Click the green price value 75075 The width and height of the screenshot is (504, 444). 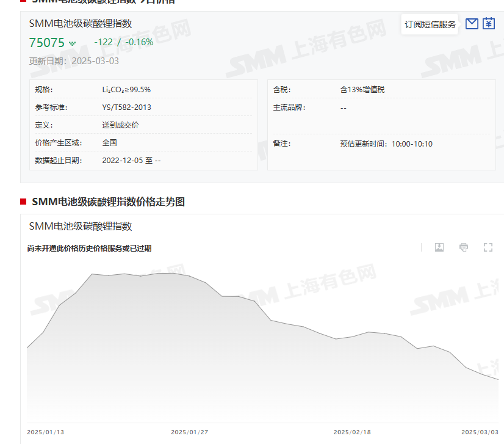tap(44, 42)
